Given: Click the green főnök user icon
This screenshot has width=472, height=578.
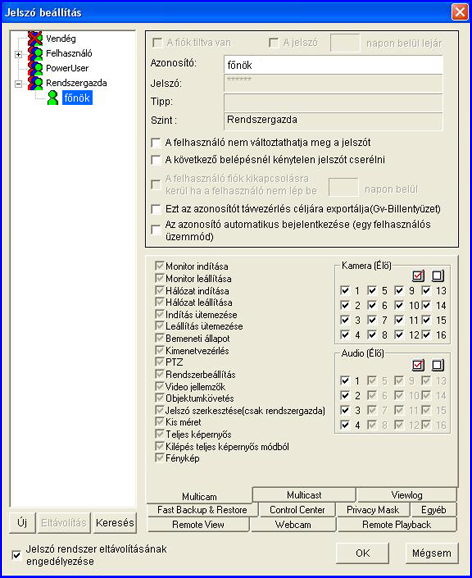Looking at the screenshot, I should 53,98.
